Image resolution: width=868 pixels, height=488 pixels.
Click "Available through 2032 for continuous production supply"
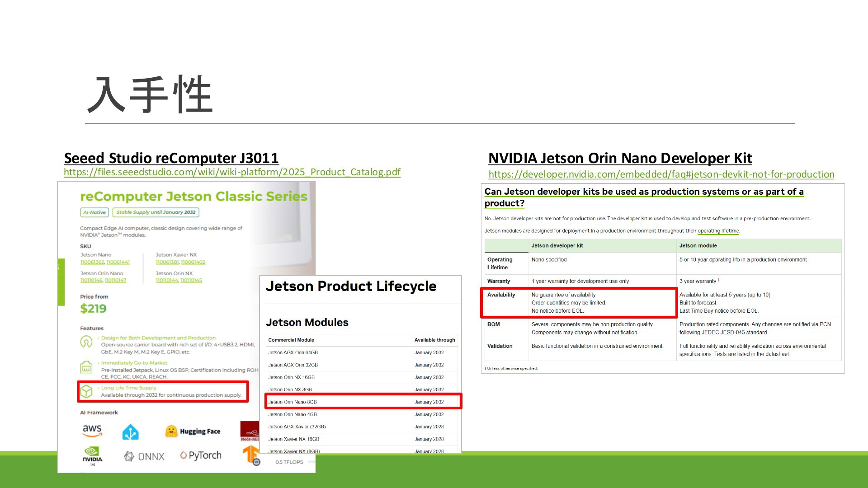click(x=171, y=395)
